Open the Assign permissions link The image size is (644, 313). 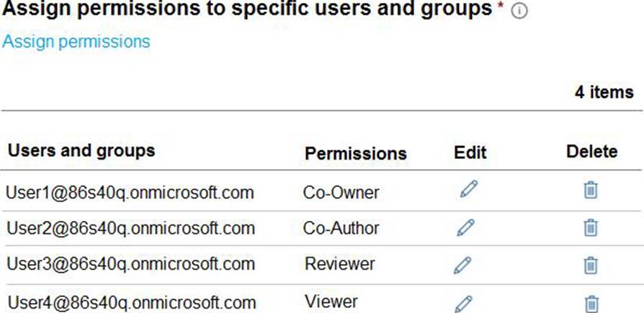(x=76, y=41)
